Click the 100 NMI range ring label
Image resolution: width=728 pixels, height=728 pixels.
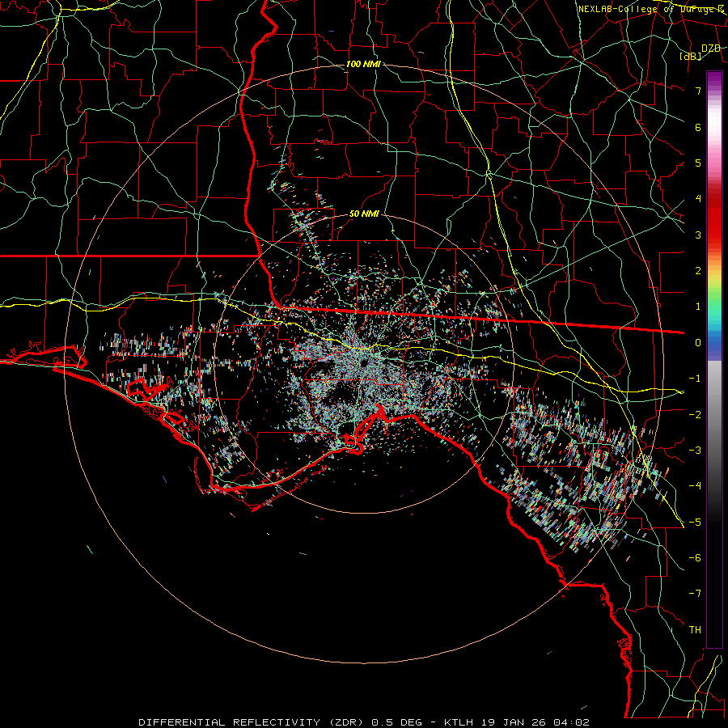click(x=363, y=64)
